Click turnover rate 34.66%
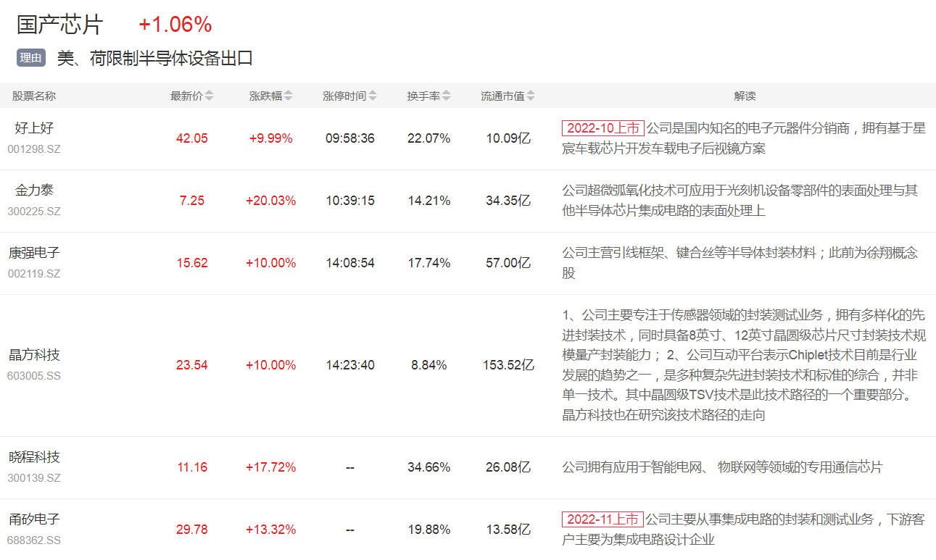936x560 pixels. coord(429,467)
